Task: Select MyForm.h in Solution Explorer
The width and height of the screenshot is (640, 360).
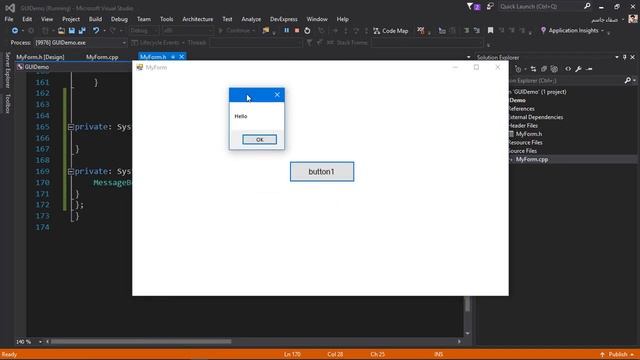Action: tap(529, 134)
